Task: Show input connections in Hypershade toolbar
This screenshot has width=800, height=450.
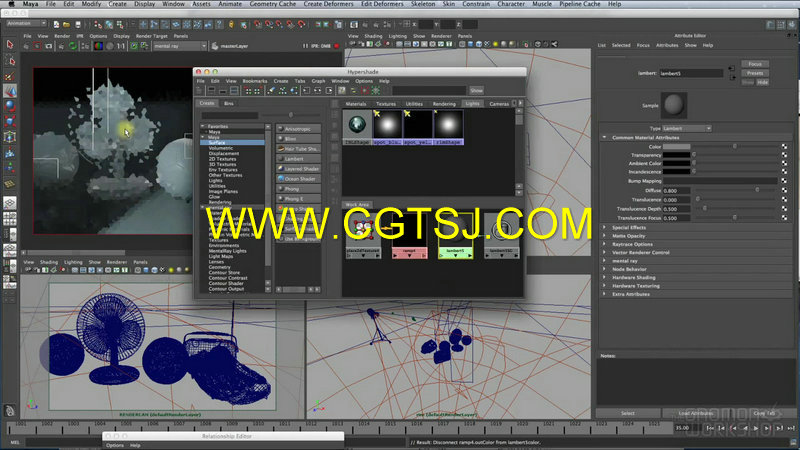Action: pyautogui.click(x=306, y=90)
